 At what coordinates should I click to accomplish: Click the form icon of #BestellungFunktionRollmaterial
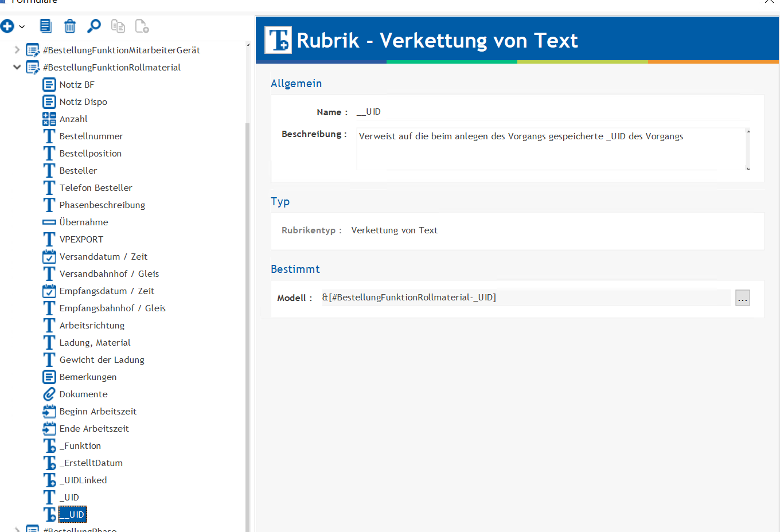tap(33, 68)
